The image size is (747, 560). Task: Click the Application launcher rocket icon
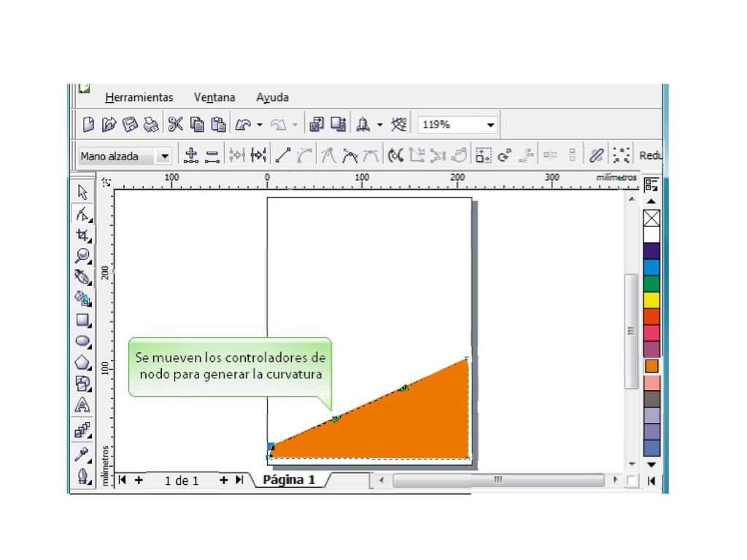[x=363, y=125]
